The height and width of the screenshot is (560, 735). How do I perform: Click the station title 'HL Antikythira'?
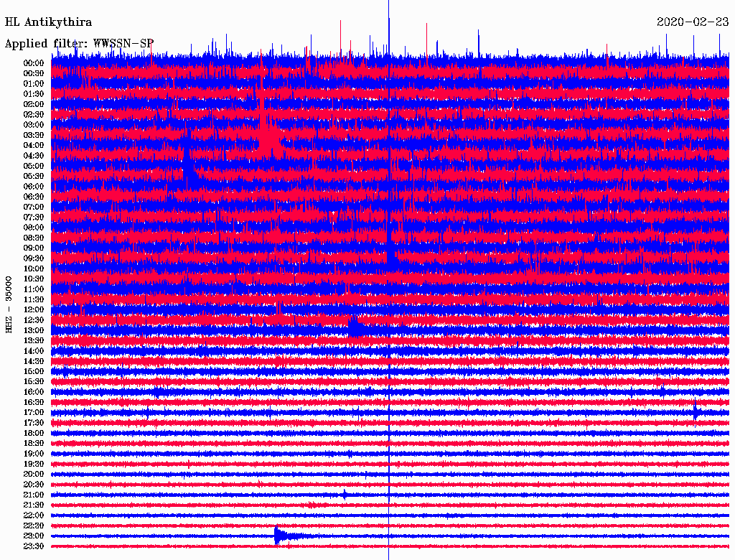click(48, 22)
